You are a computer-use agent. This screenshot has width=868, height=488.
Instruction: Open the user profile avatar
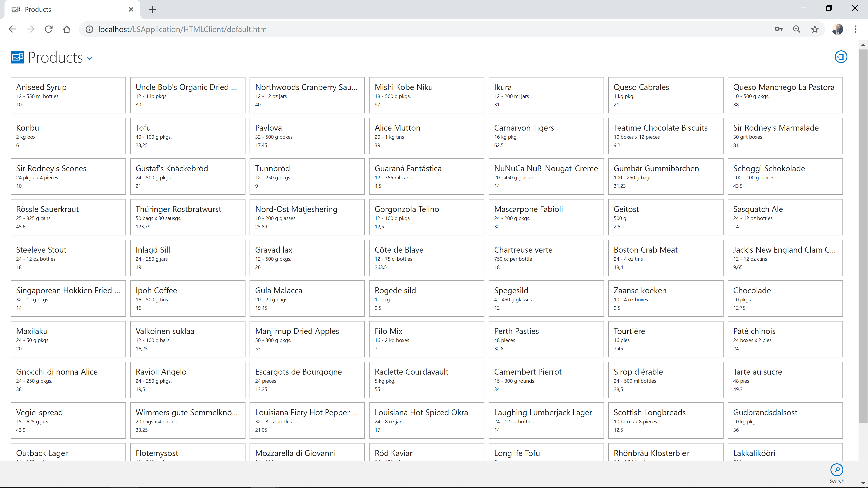(x=837, y=29)
